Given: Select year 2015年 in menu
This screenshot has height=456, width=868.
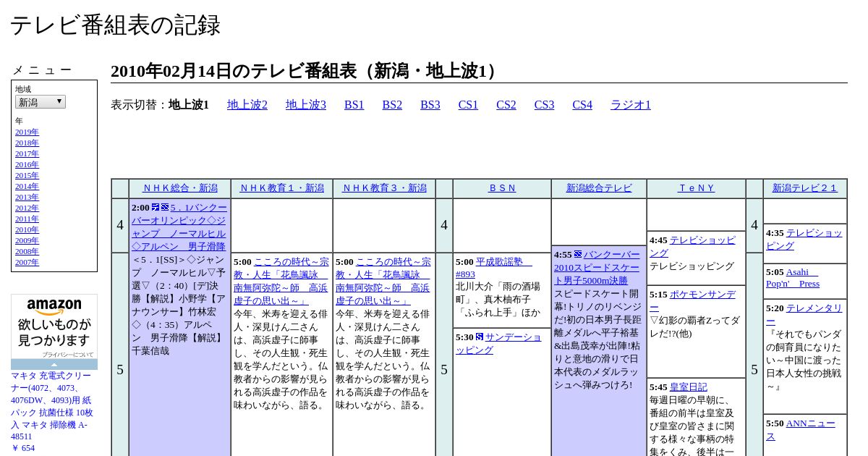Looking at the screenshot, I should 27,175.
